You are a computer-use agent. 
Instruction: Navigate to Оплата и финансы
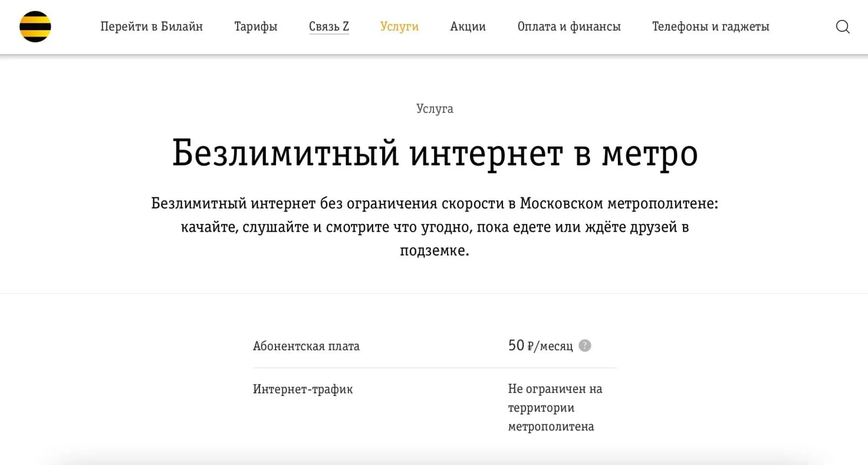point(569,26)
